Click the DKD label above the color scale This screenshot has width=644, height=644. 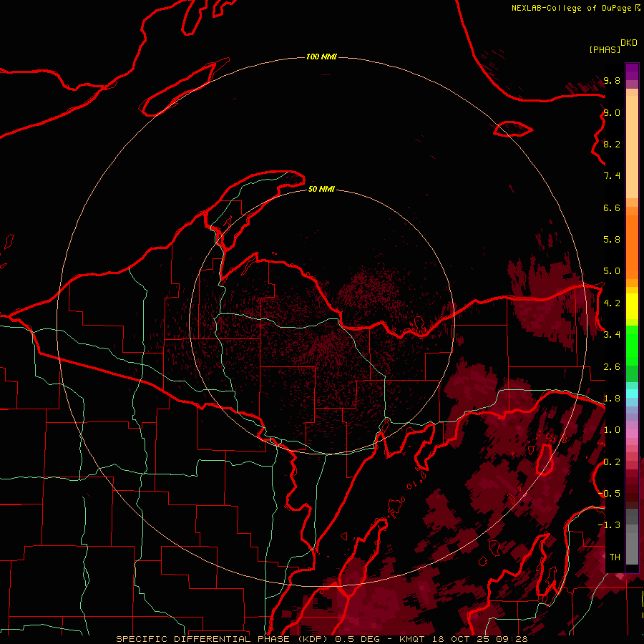[628, 43]
